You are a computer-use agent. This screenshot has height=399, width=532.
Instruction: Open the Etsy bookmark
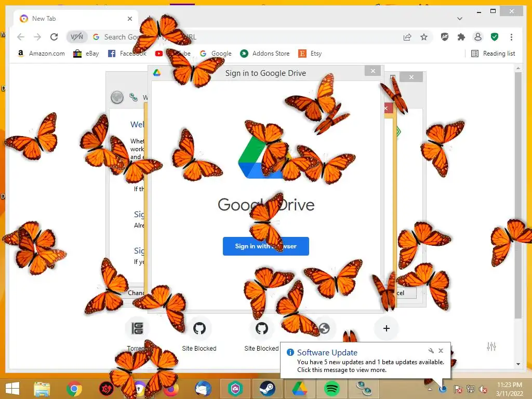310,54
